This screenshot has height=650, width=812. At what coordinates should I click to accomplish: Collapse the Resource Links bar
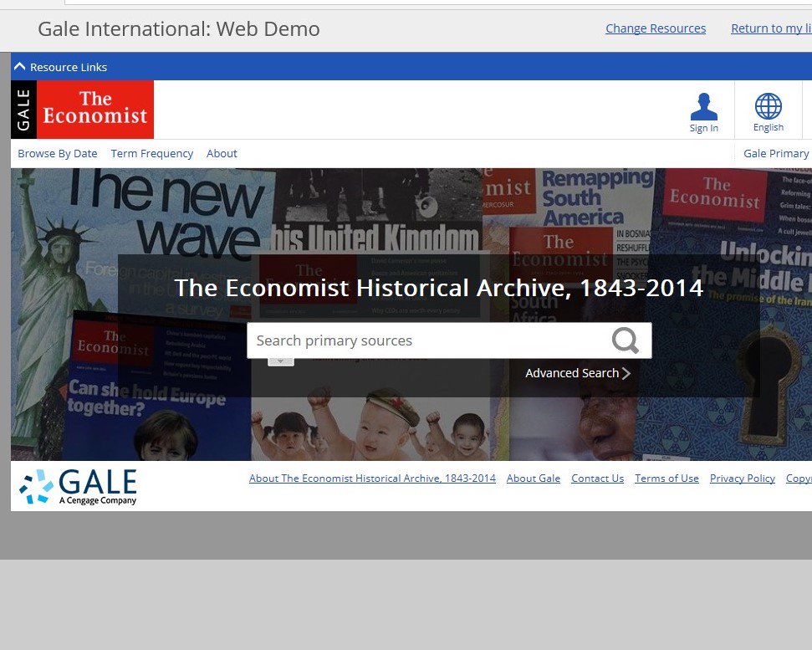[x=60, y=67]
